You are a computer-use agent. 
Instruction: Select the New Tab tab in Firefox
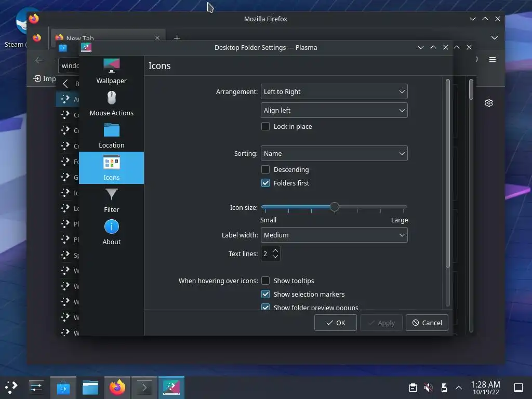pos(108,38)
